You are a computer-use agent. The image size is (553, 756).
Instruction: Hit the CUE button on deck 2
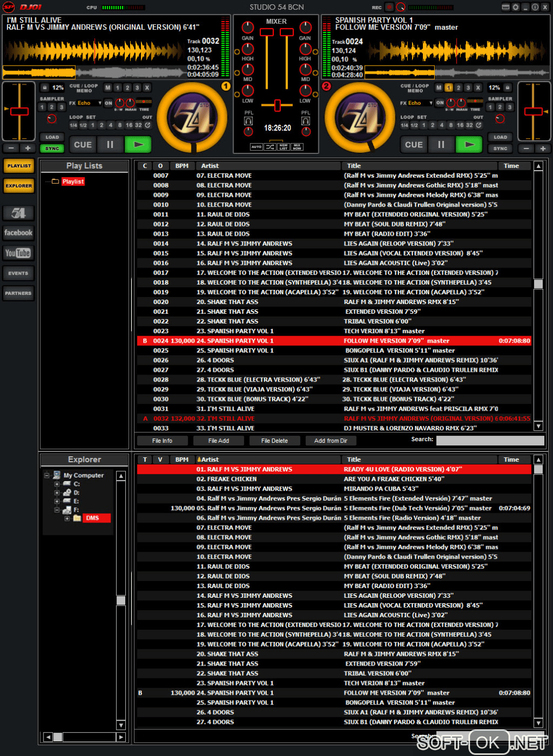tap(414, 145)
